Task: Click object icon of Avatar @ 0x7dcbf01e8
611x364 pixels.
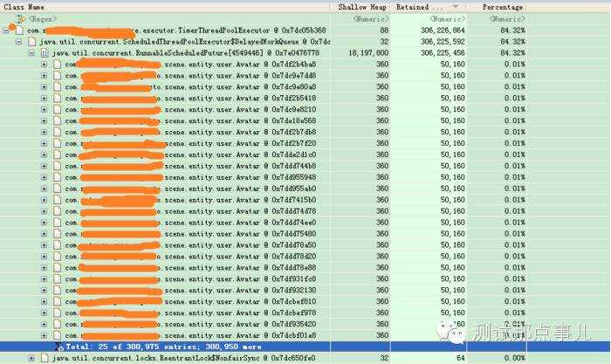Action: pos(58,335)
